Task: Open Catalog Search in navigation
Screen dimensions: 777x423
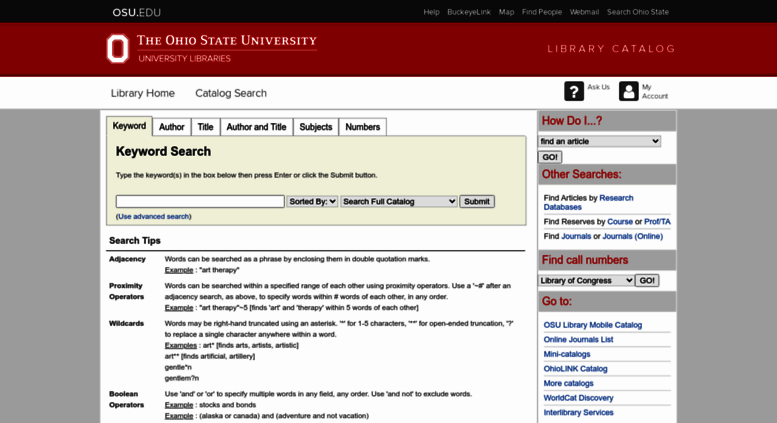Action: (231, 93)
